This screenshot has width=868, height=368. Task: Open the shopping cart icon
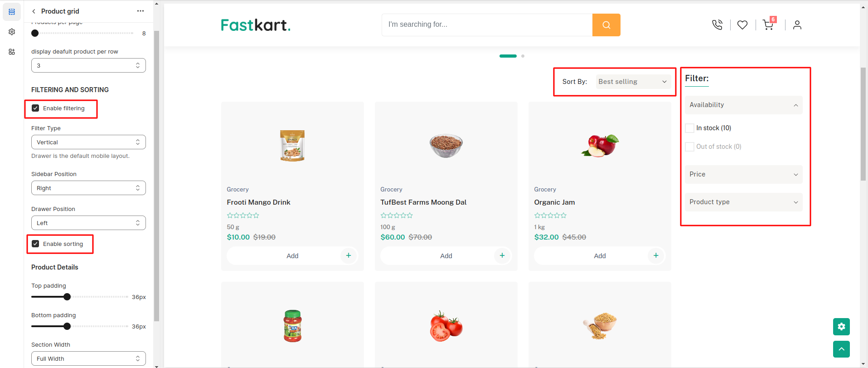[x=768, y=25]
